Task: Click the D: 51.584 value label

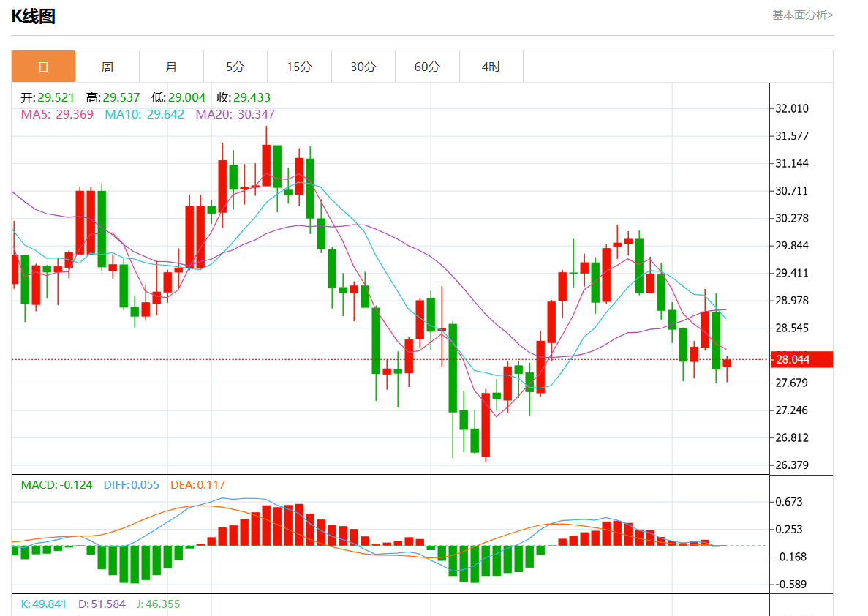Action: [102, 604]
